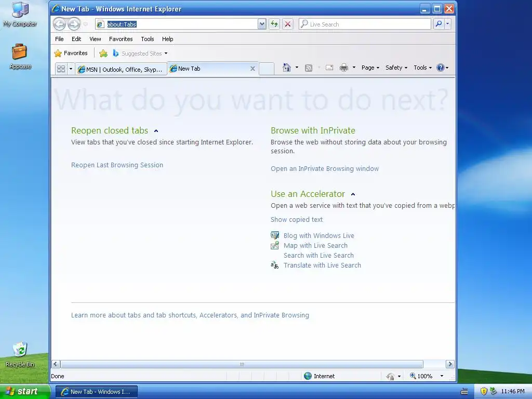Add to Favorites bar star-arrow icon
Image resolution: width=532 pixels, height=399 pixels.
point(103,54)
